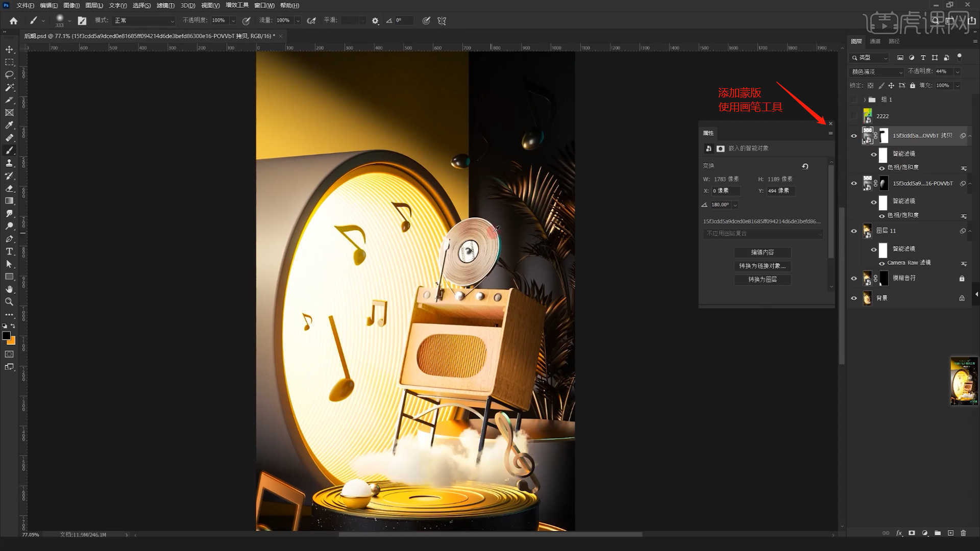Viewport: 980px width, 551px height.
Task: Switch to the 路径 tab
Action: pyautogui.click(x=894, y=41)
